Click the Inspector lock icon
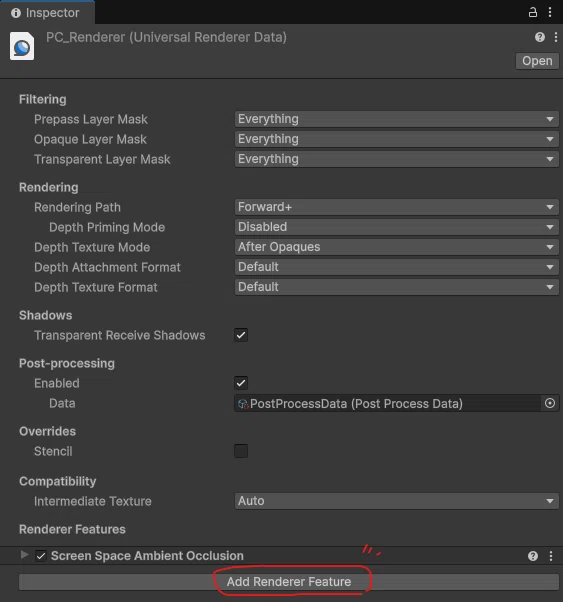 point(533,13)
